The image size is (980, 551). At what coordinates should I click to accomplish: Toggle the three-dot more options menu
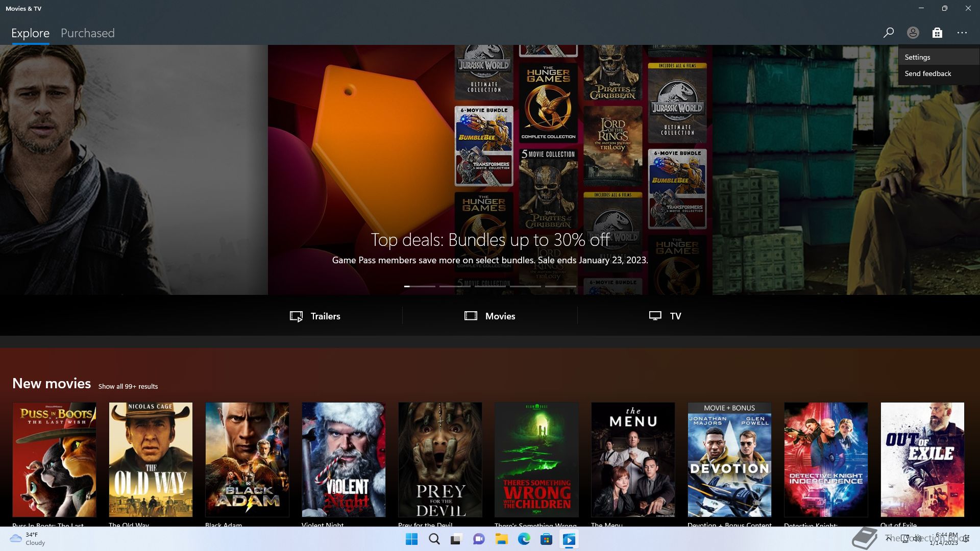point(962,33)
